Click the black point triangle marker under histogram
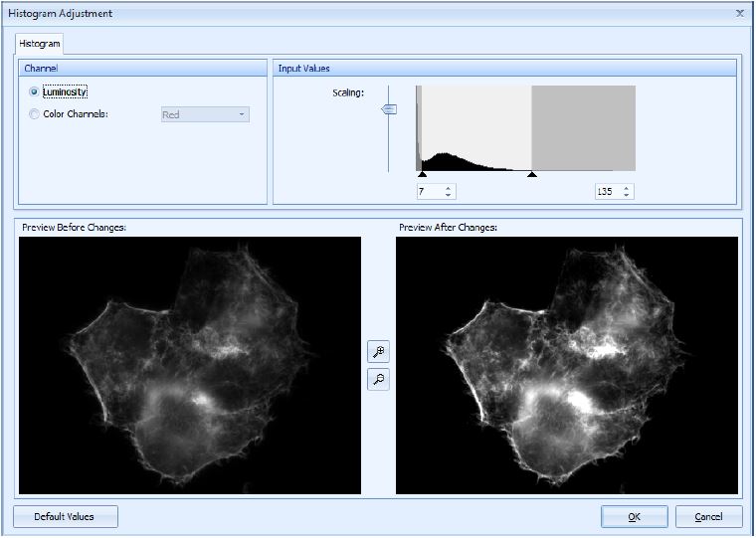 pyautogui.click(x=422, y=175)
